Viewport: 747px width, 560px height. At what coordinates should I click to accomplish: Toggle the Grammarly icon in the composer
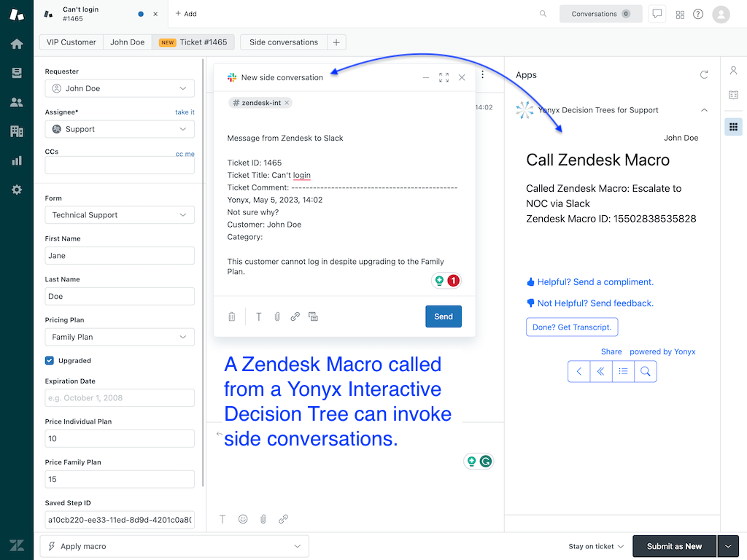[x=487, y=461]
